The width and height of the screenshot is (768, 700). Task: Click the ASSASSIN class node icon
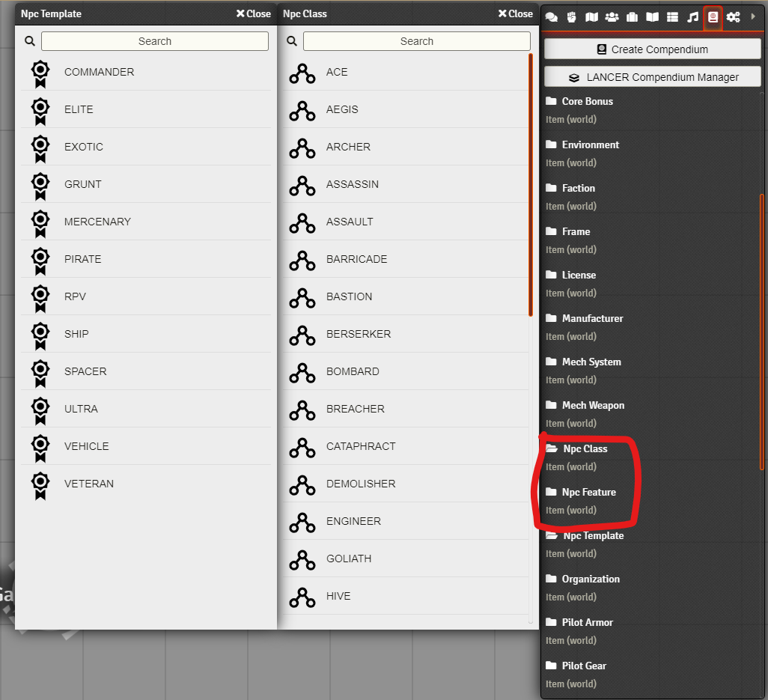click(302, 186)
